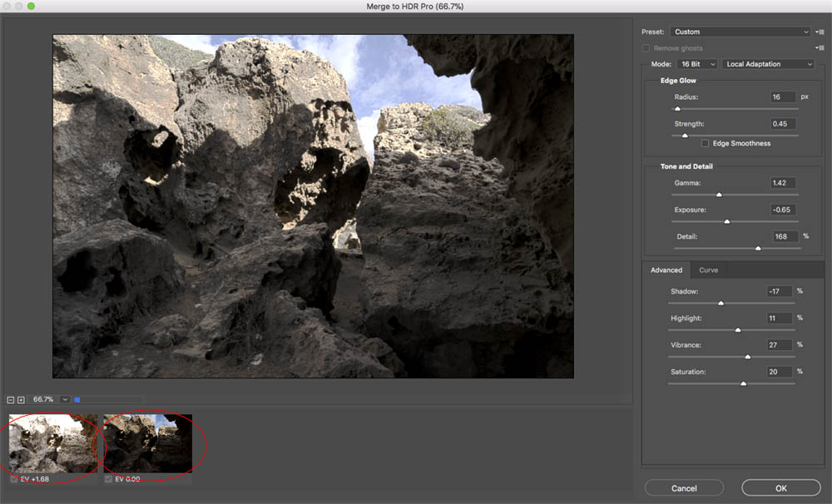Open the 66.7% zoom level dropdown

[x=65, y=399]
